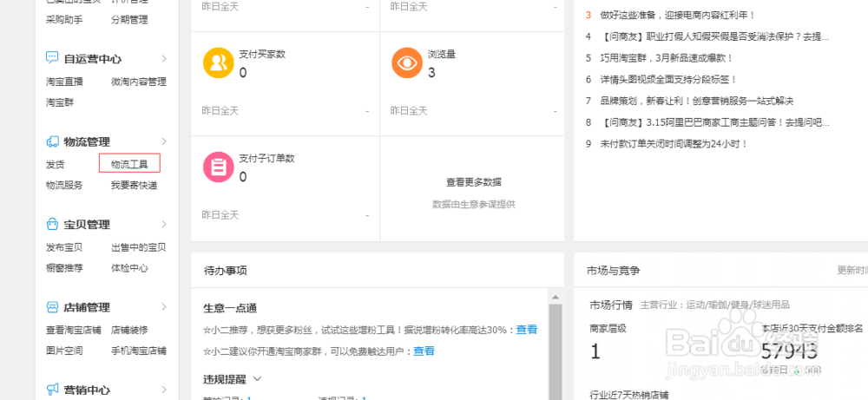Click the 生意一点通 heading
Image resolution: width=868 pixels, height=400 pixels.
pos(230,308)
